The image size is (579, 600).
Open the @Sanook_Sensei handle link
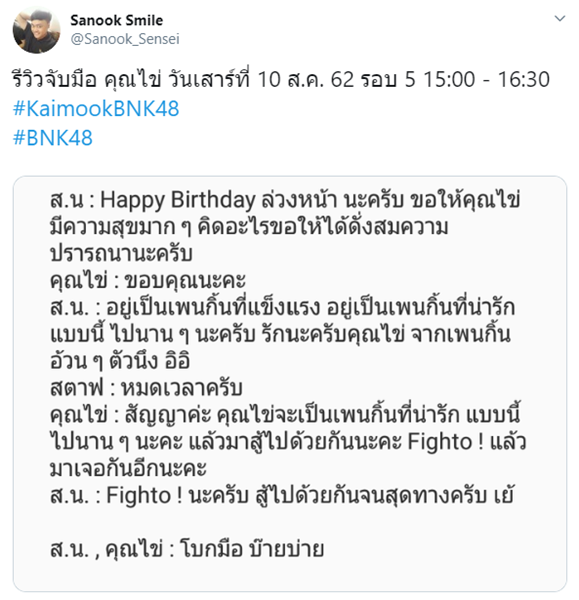(125, 39)
